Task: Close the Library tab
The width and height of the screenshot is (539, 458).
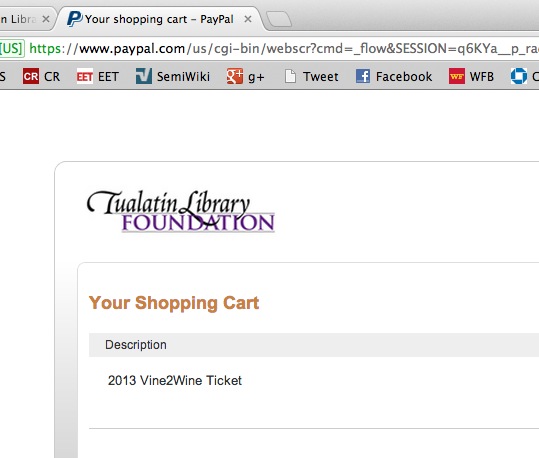Action: point(46,19)
